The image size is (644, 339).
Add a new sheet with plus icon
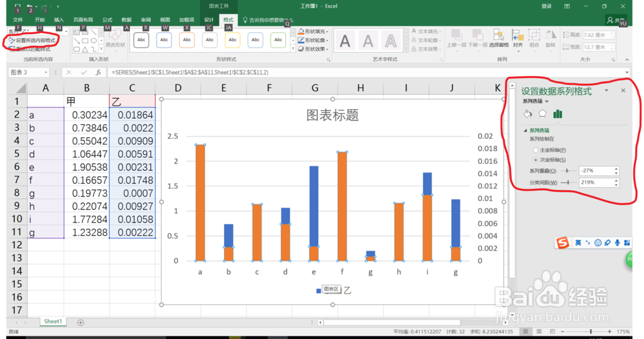point(80,322)
